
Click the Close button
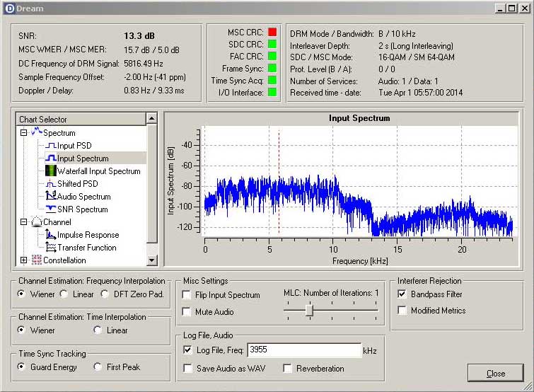(x=495, y=374)
